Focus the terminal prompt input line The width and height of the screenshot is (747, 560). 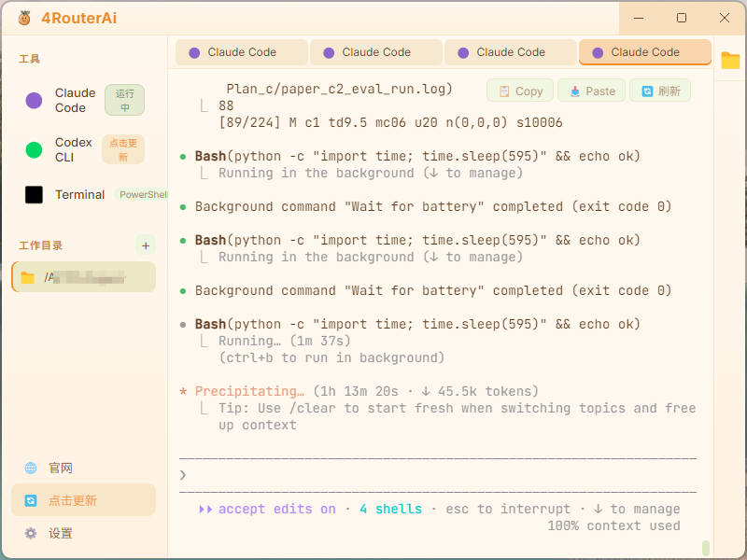click(438, 475)
